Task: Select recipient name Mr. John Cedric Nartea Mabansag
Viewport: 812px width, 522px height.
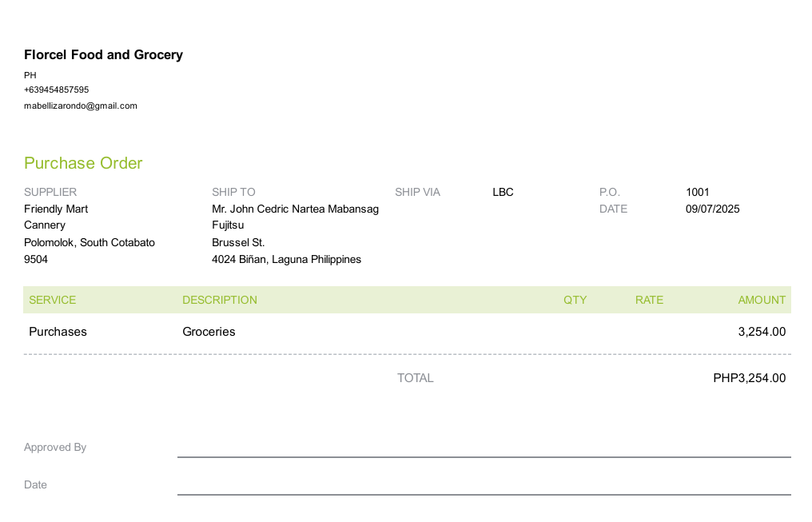Action: pyautogui.click(x=295, y=209)
